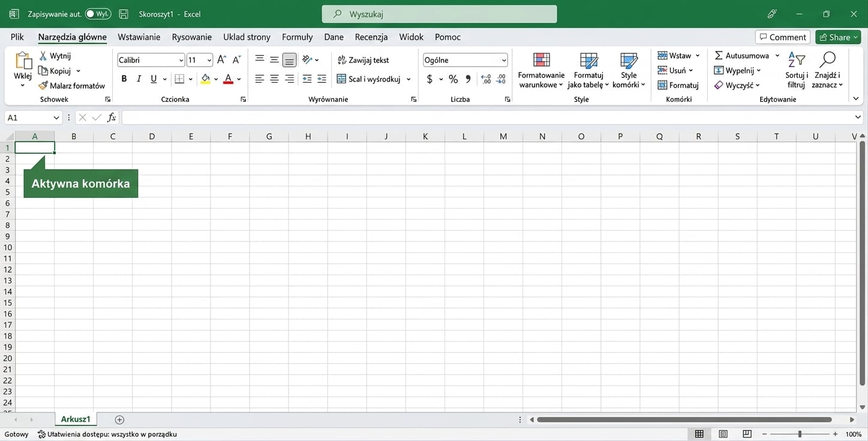This screenshot has height=441, width=868.
Task: Open Style komórki cell styles
Action: pos(629,71)
